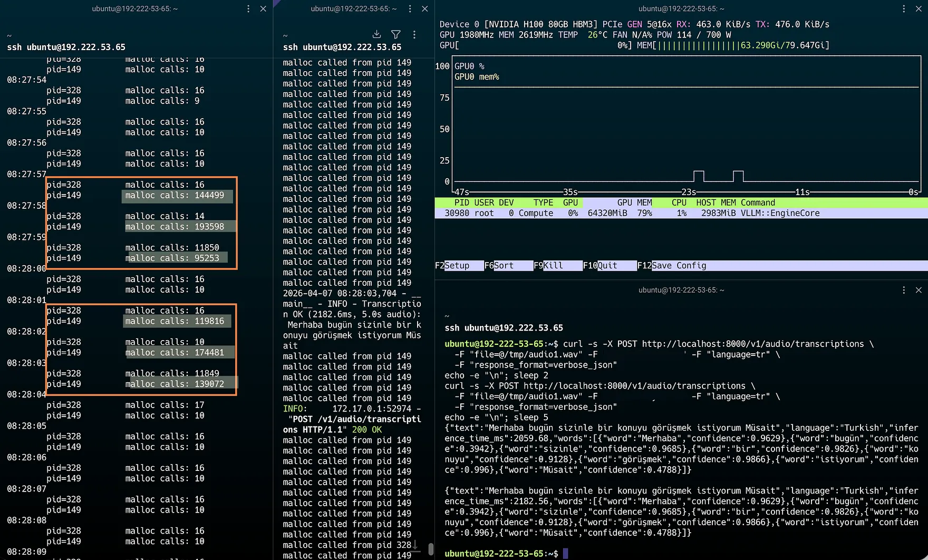Close the nvtop GPU monitor pane
Viewport: 928px width, 560px height.
(919, 9)
